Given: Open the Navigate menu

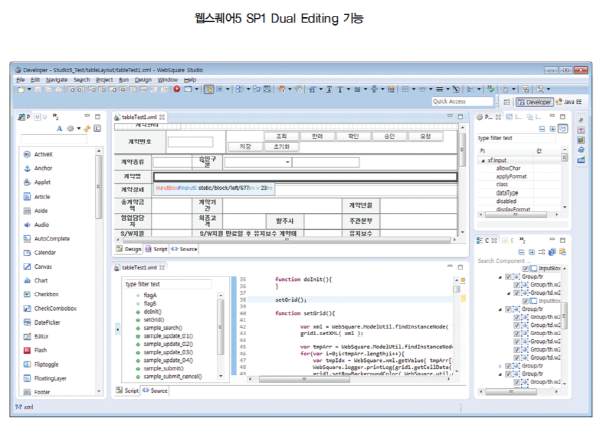Looking at the screenshot, I should click(56, 79).
